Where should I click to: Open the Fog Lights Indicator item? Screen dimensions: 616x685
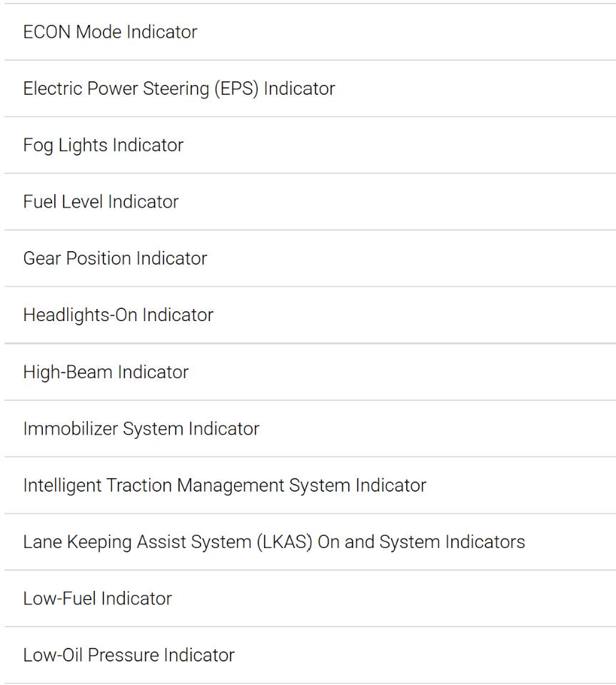310,146
